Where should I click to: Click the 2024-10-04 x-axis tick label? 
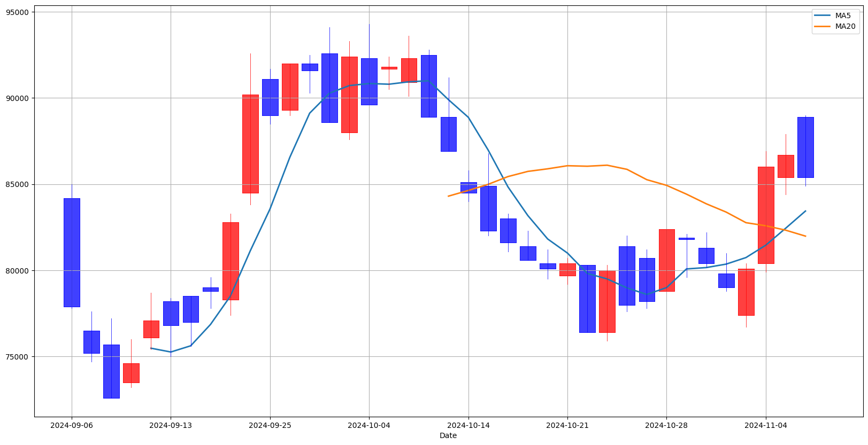[x=369, y=425]
